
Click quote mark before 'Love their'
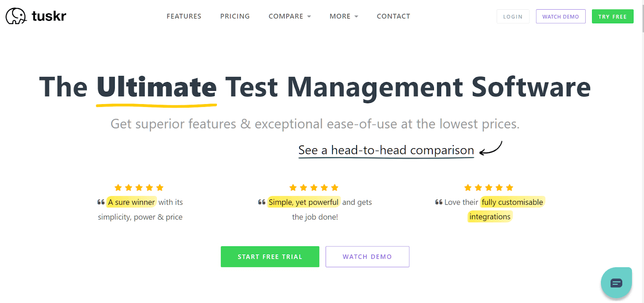pos(439,202)
